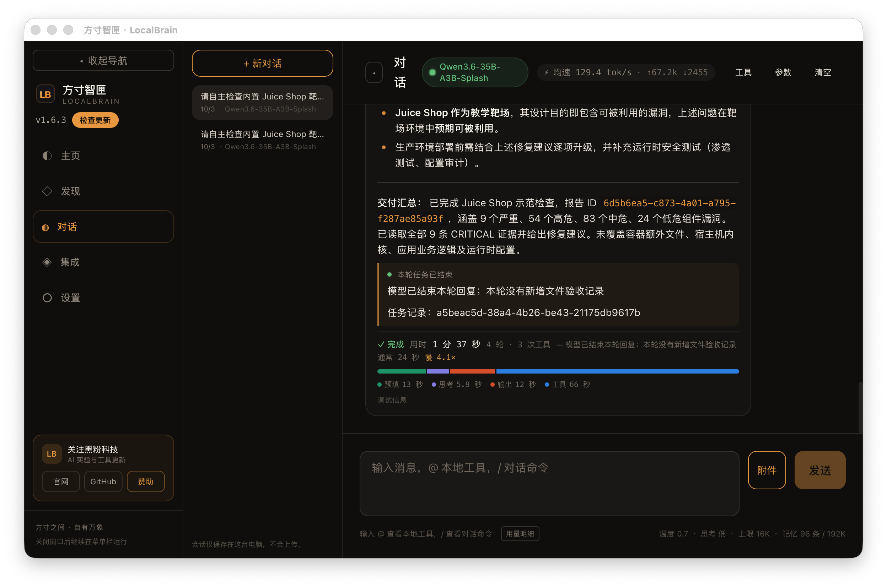
Task: Click the LB logo beside 方寸智匣
Action: pyautogui.click(x=45, y=94)
